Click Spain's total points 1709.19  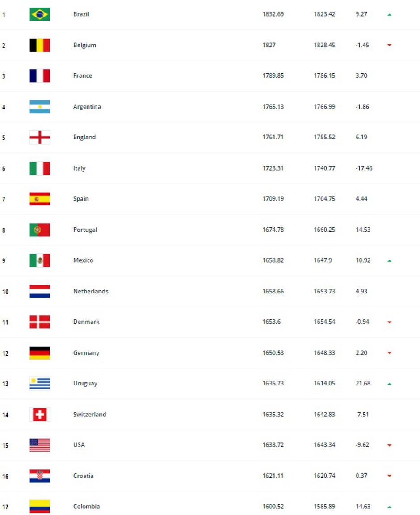point(273,198)
